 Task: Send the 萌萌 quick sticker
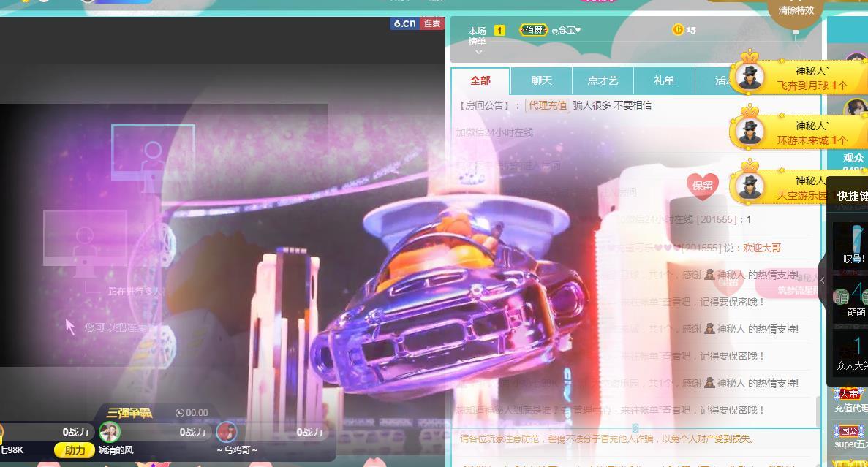(x=853, y=299)
